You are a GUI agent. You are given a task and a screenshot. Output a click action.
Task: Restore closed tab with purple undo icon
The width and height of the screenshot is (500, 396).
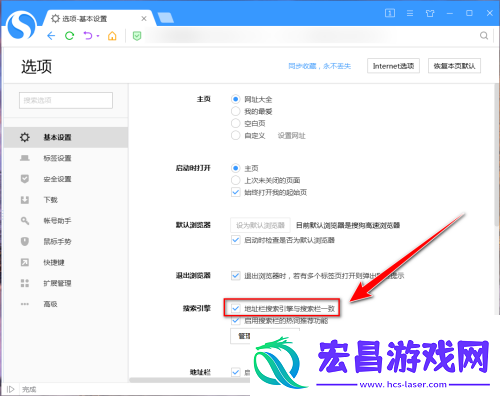[x=88, y=35]
